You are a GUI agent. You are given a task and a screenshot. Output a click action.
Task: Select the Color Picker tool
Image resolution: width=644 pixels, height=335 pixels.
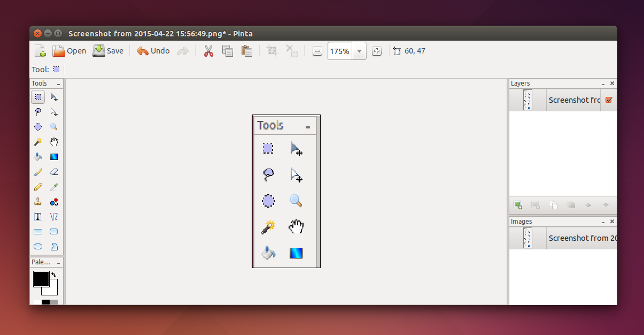(x=53, y=187)
